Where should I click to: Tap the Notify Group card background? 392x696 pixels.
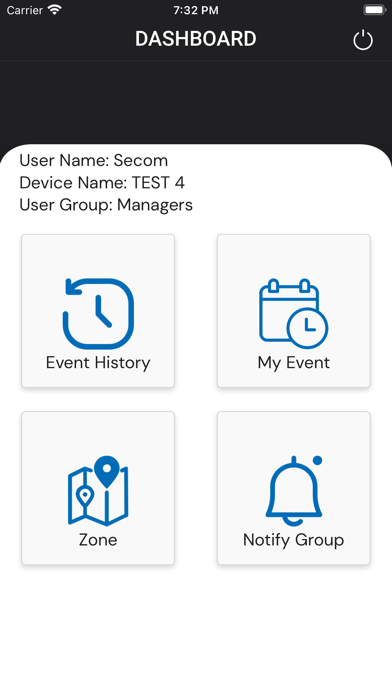click(x=293, y=488)
